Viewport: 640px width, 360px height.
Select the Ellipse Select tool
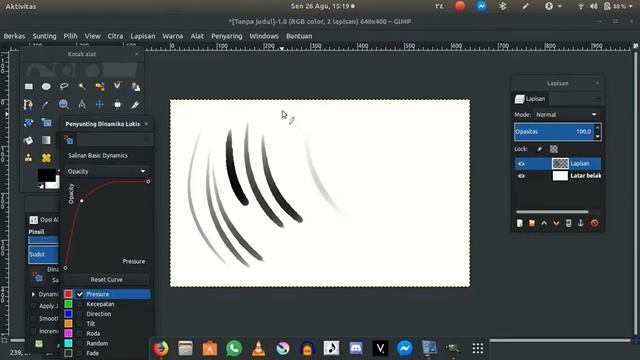pyautogui.click(x=46, y=87)
